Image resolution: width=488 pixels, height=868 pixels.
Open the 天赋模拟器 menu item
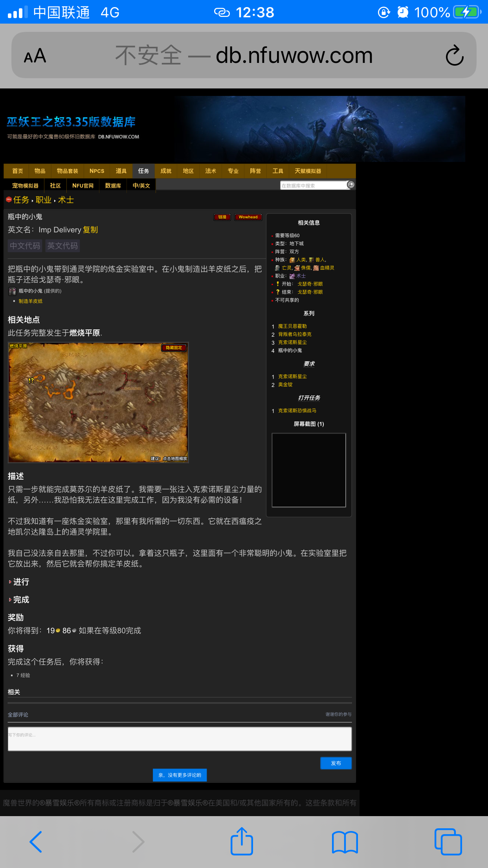(308, 171)
